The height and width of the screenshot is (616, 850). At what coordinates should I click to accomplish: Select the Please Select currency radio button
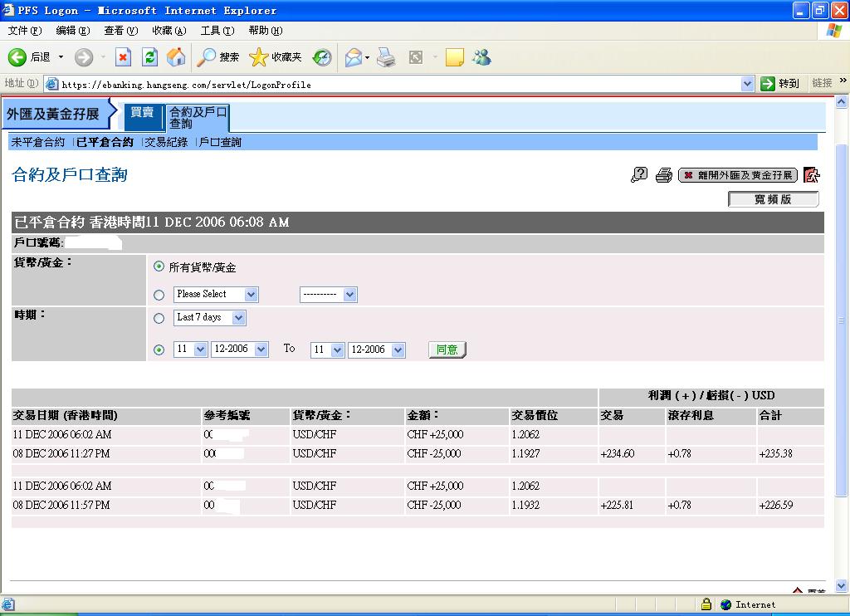[x=159, y=295]
